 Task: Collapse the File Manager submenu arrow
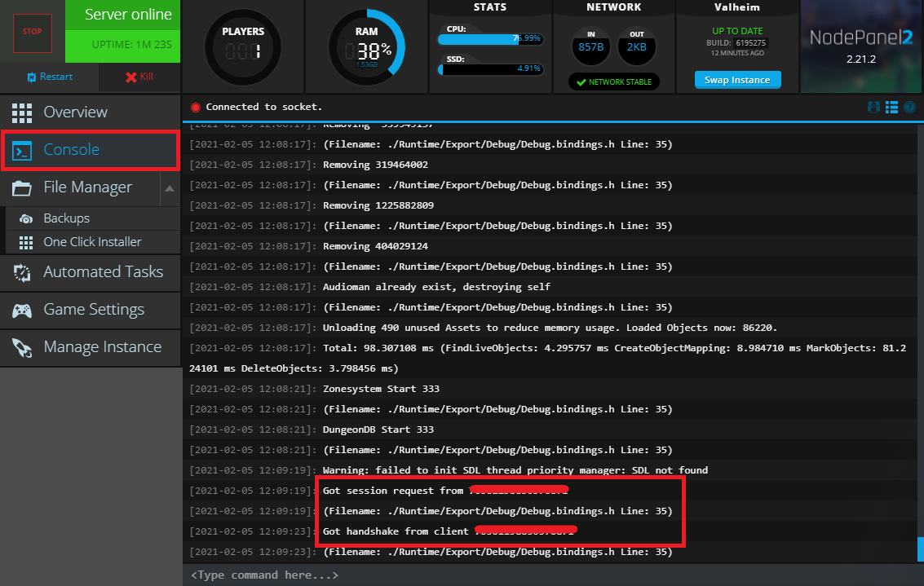(170, 188)
